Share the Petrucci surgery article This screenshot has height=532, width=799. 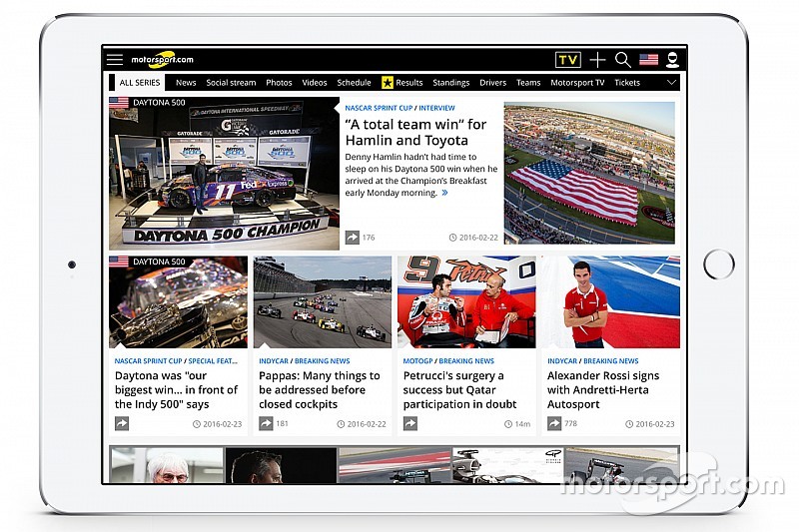pos(410,423)
